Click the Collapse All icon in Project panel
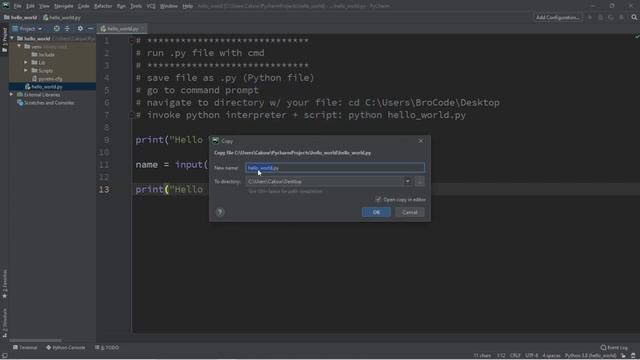This screenshot has width=640, height=360. tap(67, 29)
